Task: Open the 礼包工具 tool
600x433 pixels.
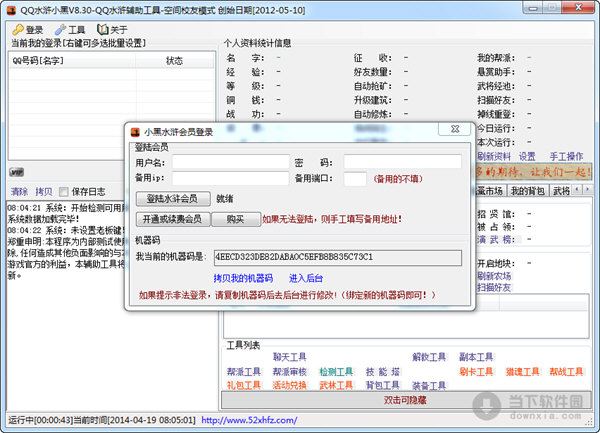Action: point(244,385)
